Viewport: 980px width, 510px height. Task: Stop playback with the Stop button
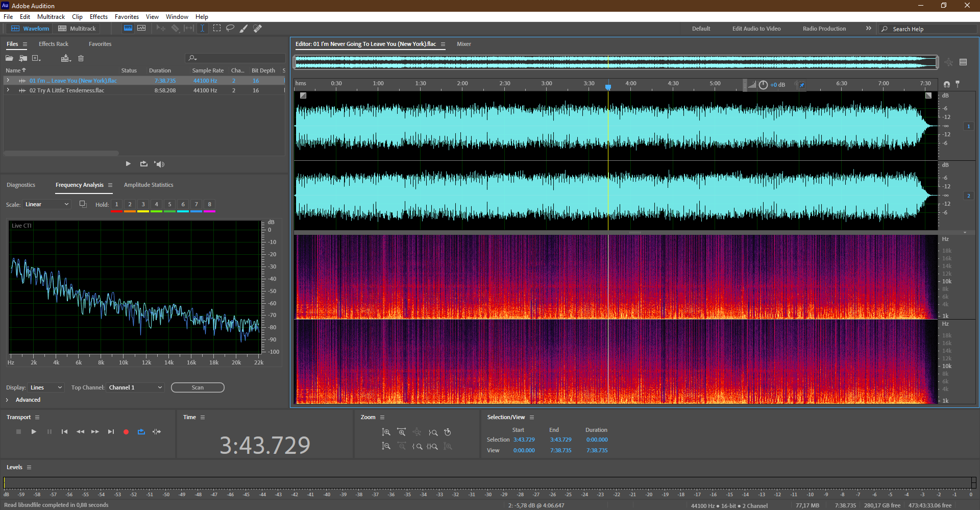coord(19,432)
